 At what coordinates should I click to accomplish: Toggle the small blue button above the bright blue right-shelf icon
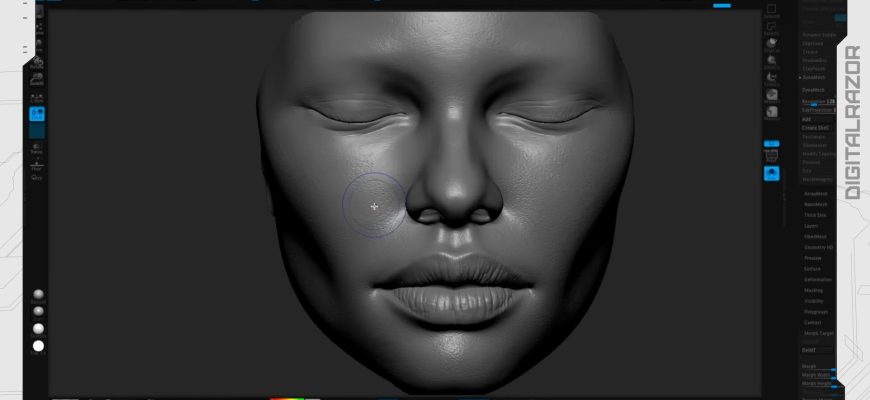pyautogui.click(x=772, y=144)
